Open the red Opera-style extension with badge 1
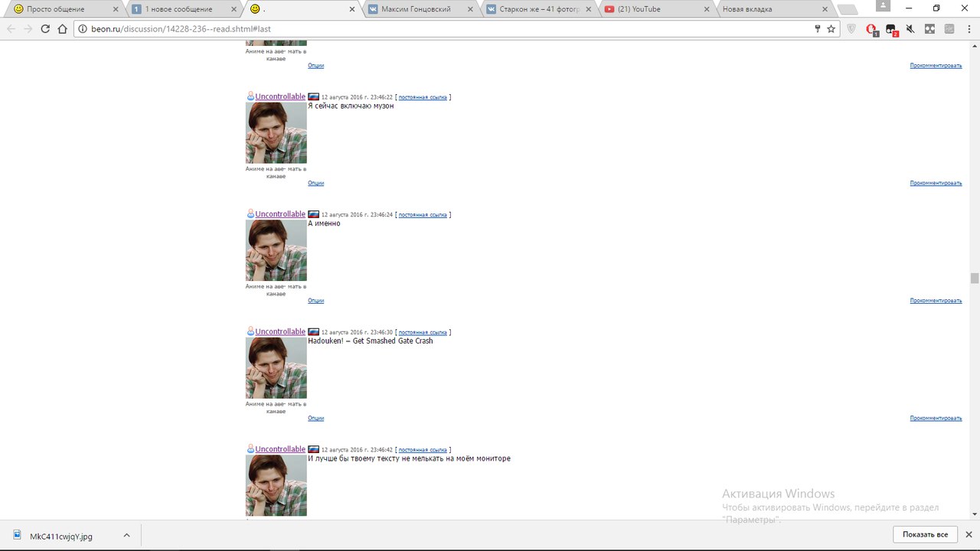Image resolution: width=980 pixels, height=551 pixels. point(871,30)
